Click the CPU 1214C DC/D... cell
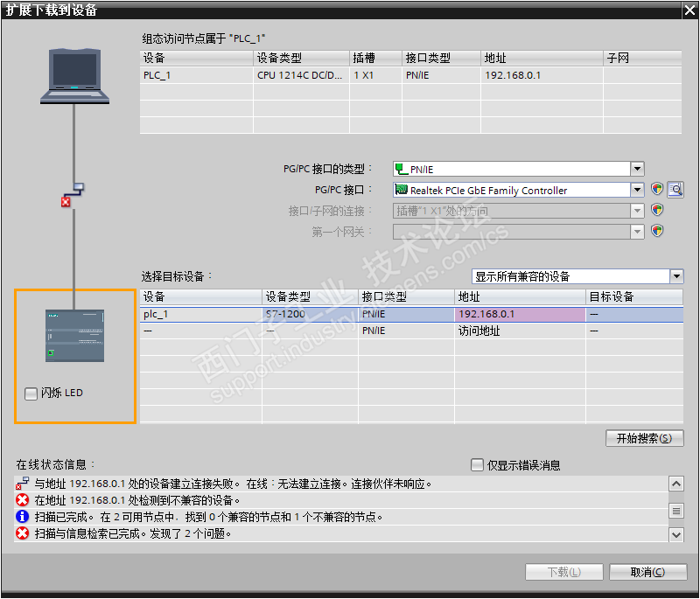Screen dimensions: 700x599 click(301, 75)
